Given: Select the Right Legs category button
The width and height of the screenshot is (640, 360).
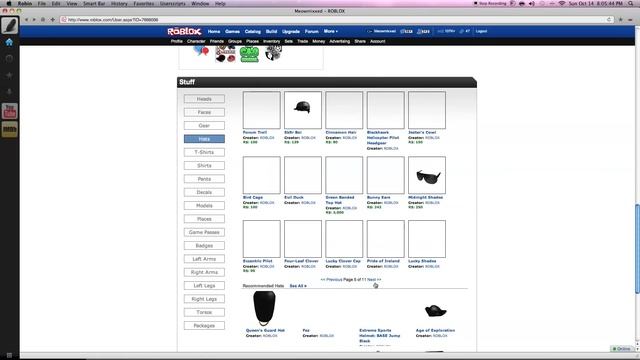Looking at the screenshot, I should (204, 299).
